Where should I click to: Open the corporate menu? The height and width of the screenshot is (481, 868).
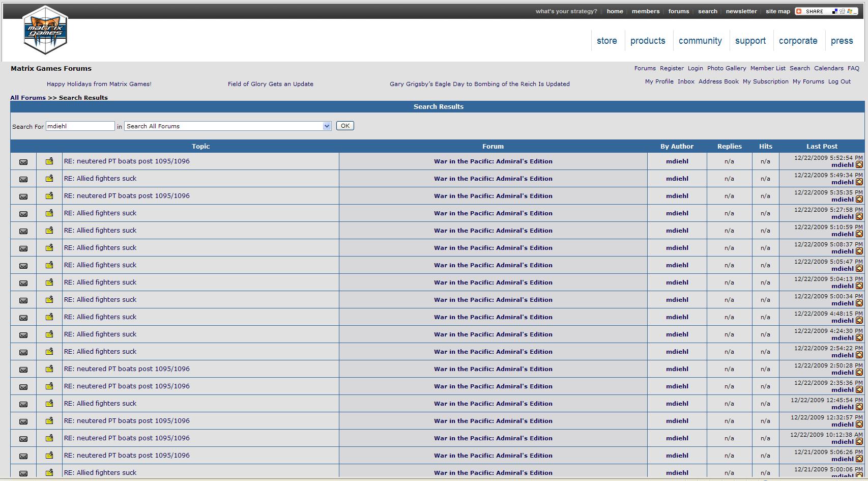point(798,41)
